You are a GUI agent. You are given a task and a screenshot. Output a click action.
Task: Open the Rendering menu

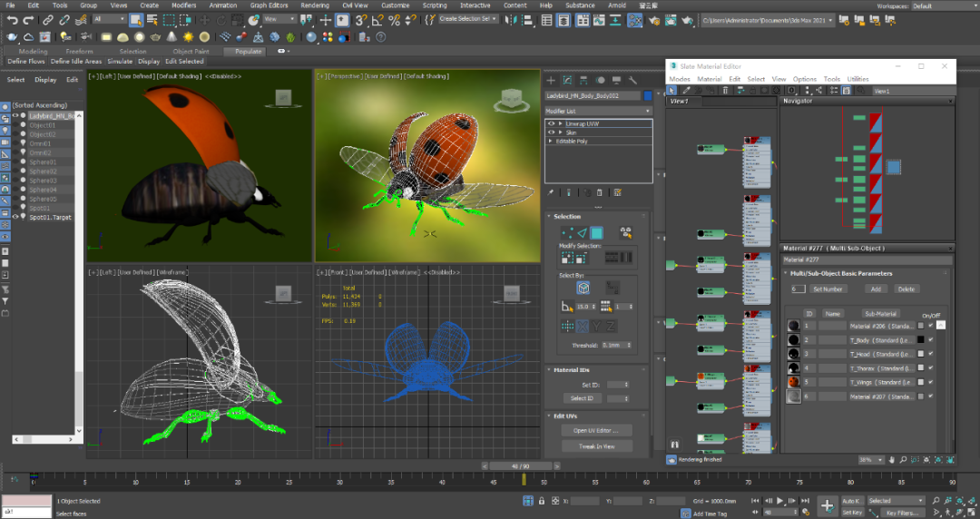tap(314, 5)
